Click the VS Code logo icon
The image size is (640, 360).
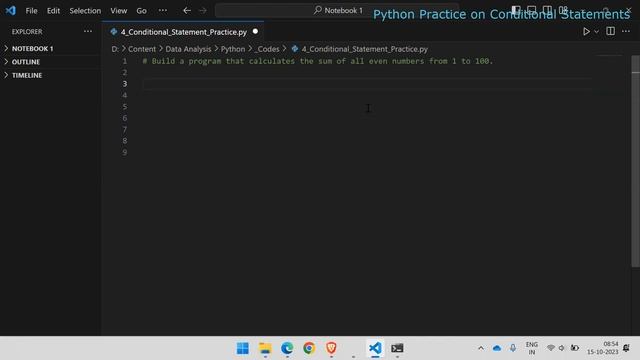(11, 10)
